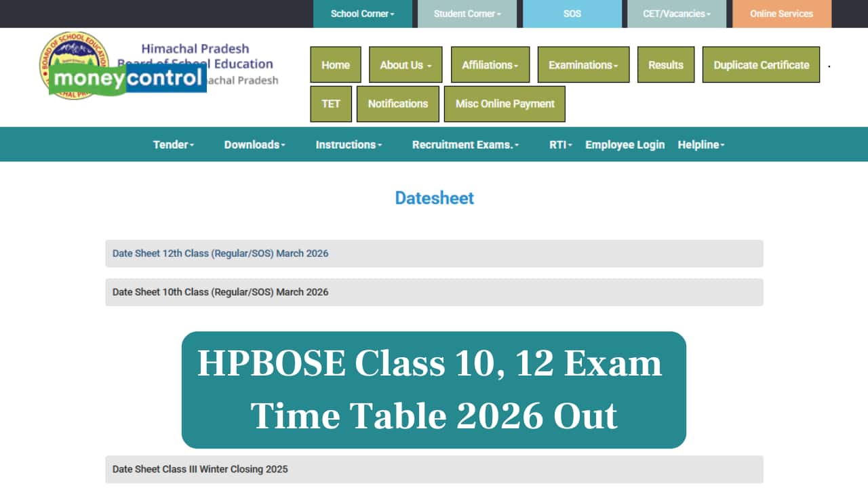
Task: Expand the RTI menu
Action: 561,144
